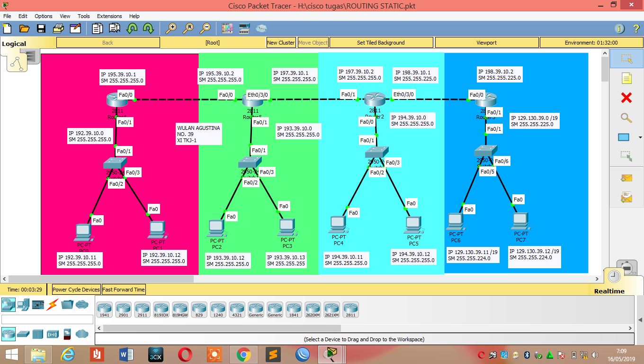Pick the Delete tool (red X)
Screen dimensions: 644x364
click(x=626, y=98)
